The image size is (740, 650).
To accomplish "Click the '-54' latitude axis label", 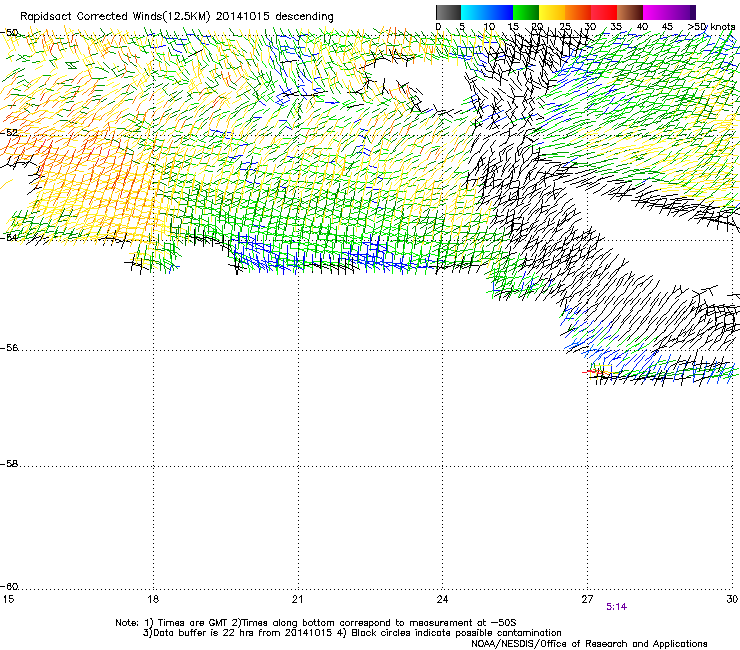I will pyautogui.click(x=9, y=237).
